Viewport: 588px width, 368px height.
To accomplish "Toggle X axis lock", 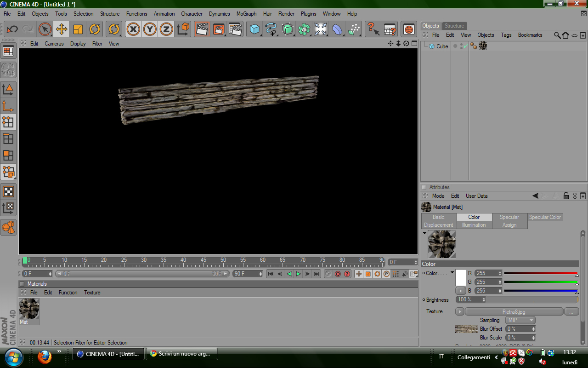I will 133,29.
